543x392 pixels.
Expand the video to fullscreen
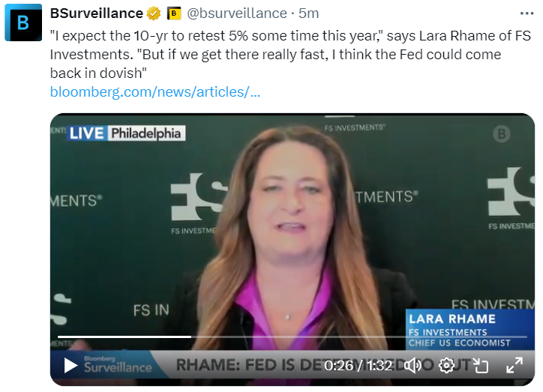[x=514, y=365]
